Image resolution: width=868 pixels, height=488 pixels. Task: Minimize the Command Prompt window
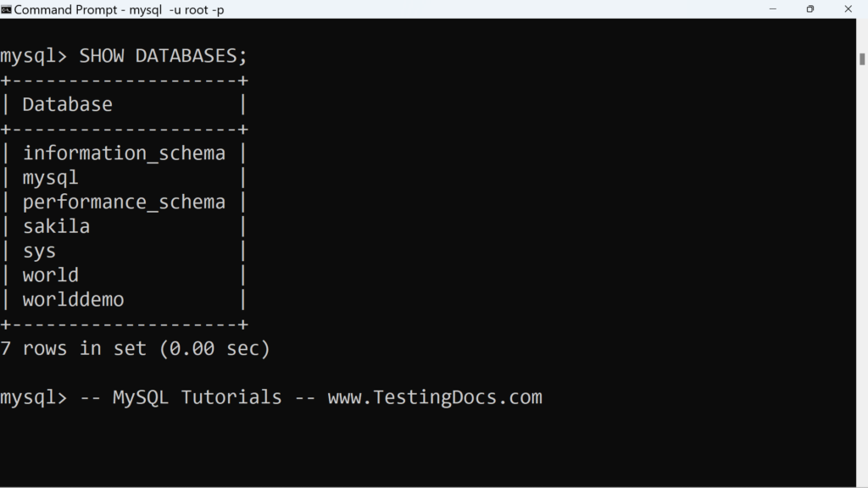773,9
